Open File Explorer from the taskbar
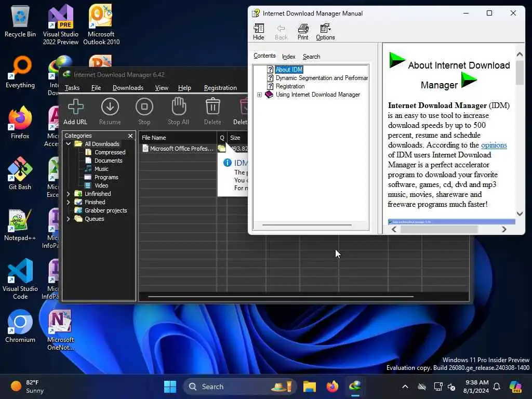Viewport: 532px width, 399px height. click(310, 387)
